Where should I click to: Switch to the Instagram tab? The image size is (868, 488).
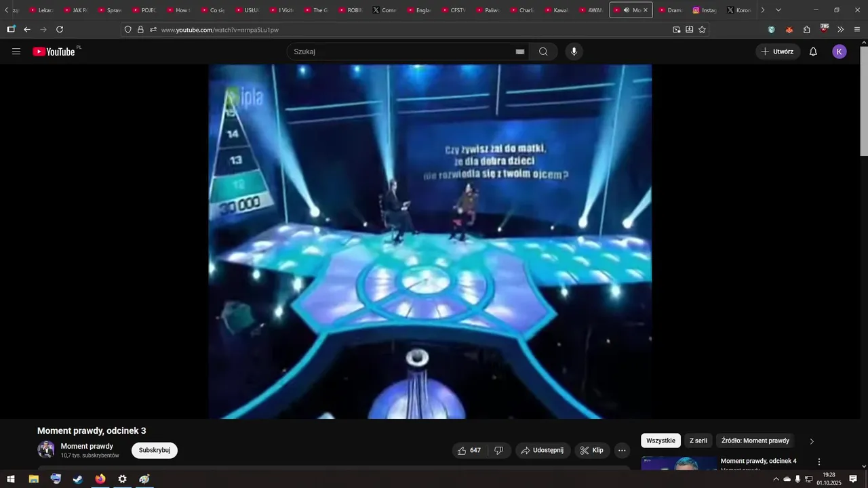pos(705,10)
